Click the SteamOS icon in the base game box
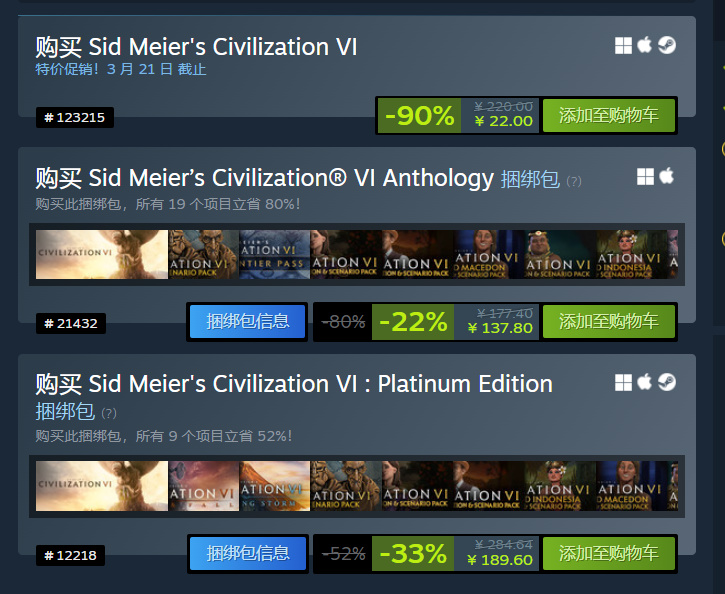Screen dimensions: 725x594 point(667,45)
